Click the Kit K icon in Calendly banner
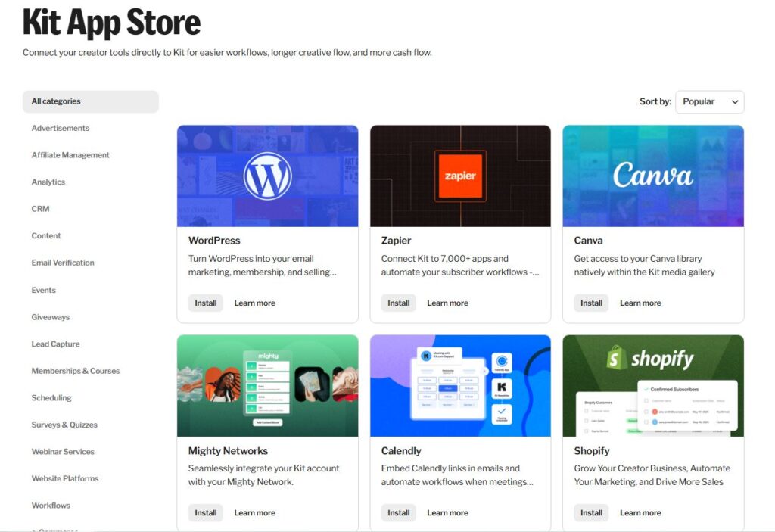Image resolution: width=775 pixels, height=532 pixels. [502, 388]
